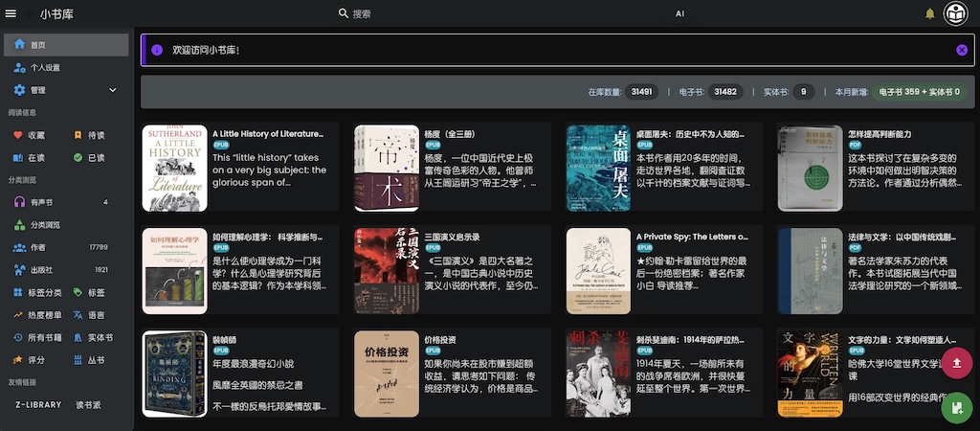The image size is (980, 431).
Task: Open 文字的力量 book cover
Action: click(x=811, y=374)
